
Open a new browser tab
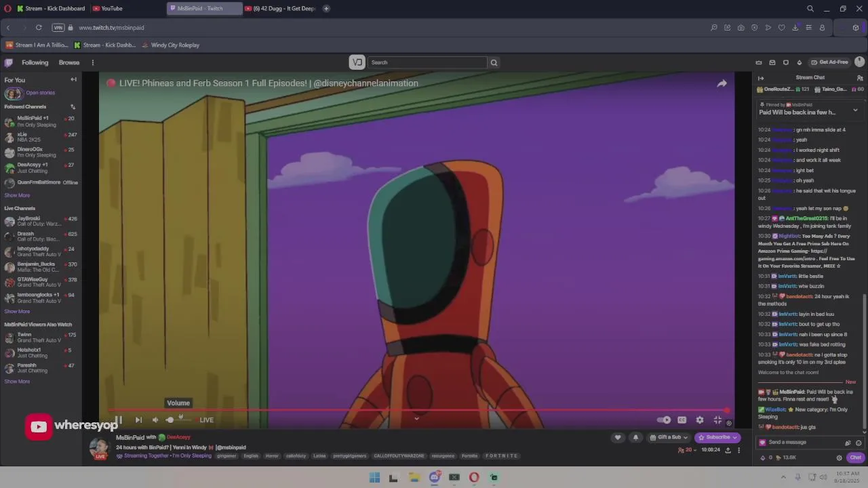coord(326,9)
